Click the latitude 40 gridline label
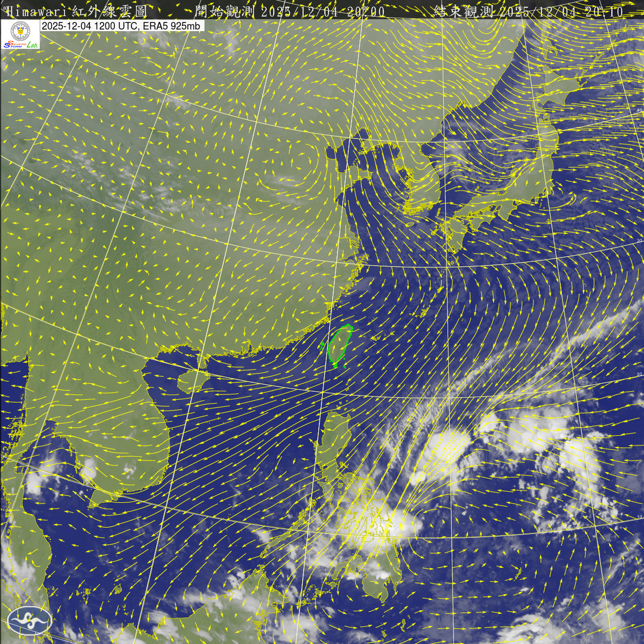This screenshot has width=644, height=644. pyautogui.click(x=639, y=110)
